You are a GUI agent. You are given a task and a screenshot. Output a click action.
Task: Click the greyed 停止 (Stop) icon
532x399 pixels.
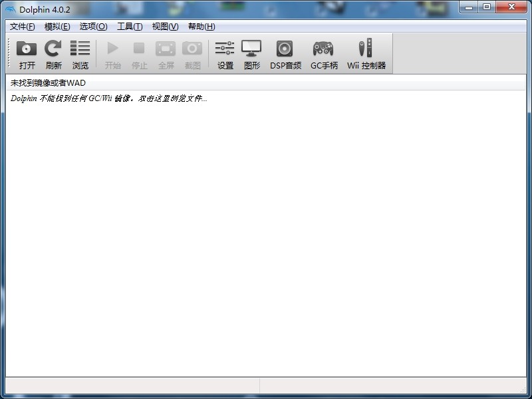(139, 49)
